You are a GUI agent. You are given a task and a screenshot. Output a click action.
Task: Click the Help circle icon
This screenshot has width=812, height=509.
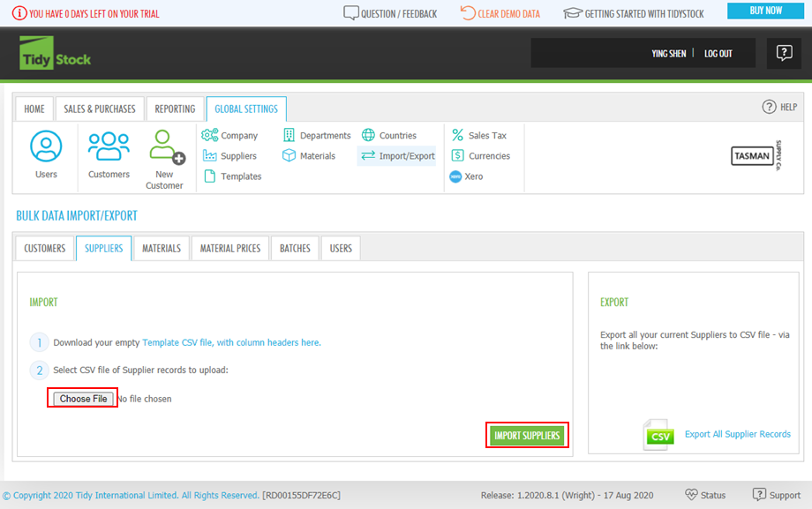[x=769, y=107]
